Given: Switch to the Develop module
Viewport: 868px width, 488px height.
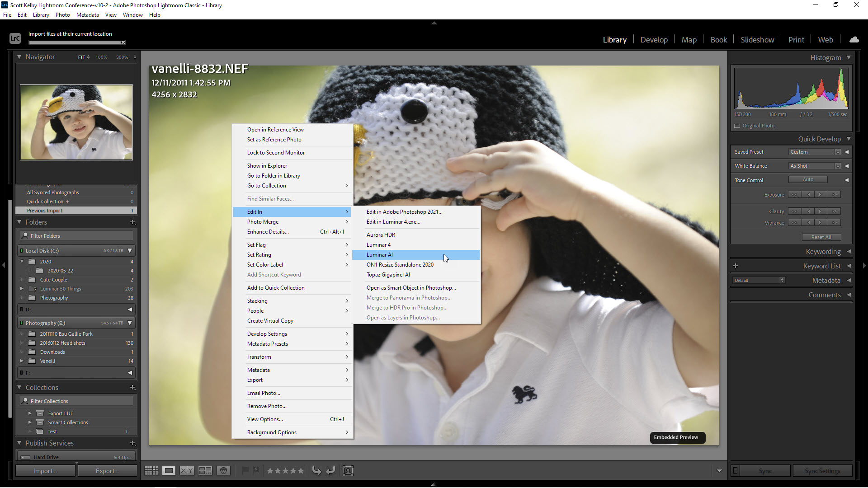Looking at the screenshot, I should pyautogui.click(x=654, y=40).
